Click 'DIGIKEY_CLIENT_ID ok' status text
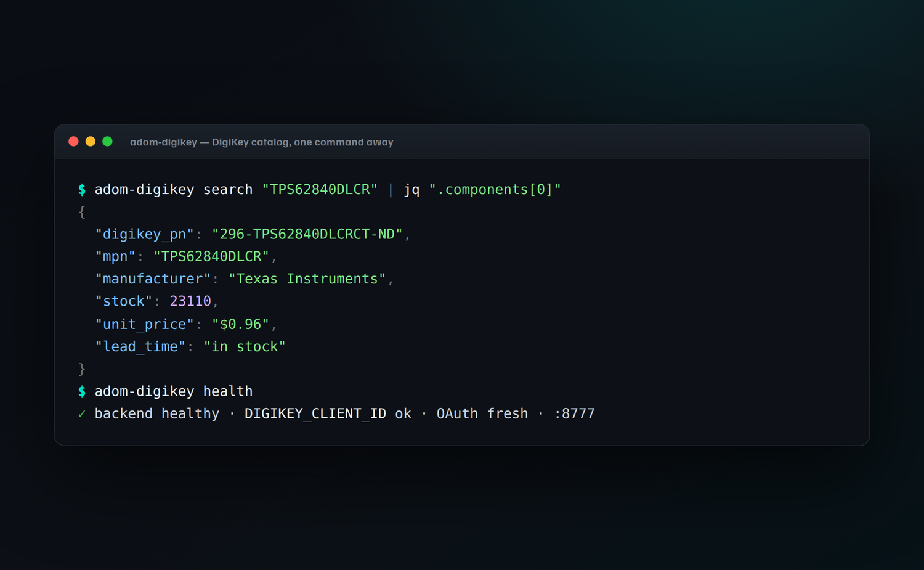 tap(328, 413)
